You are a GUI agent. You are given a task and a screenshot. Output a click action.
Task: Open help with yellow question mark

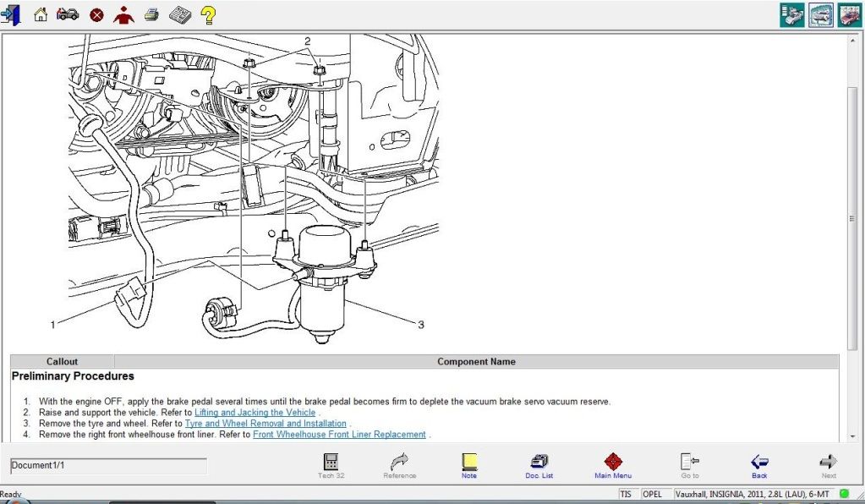pyautogui.click(x=208, y=14)
